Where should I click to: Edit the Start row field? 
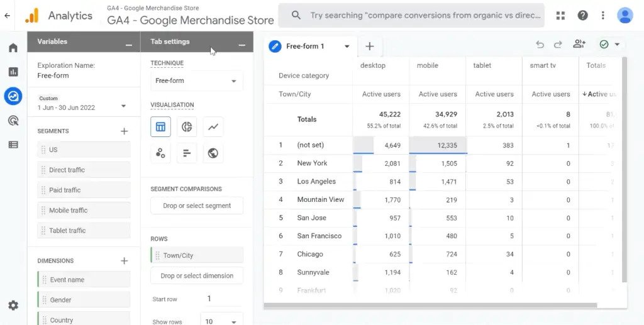click(x=222, y=299)
